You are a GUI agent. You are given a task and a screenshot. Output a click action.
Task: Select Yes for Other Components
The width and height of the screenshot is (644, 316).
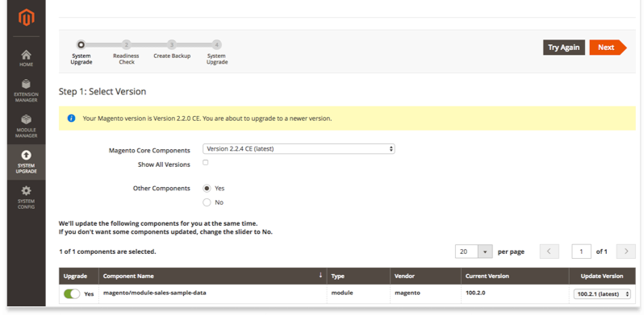point(207,189)
